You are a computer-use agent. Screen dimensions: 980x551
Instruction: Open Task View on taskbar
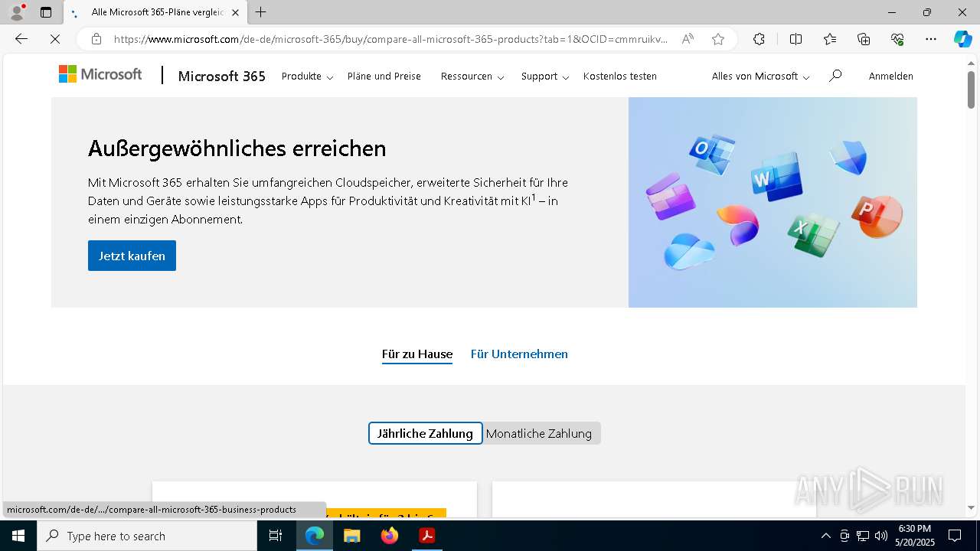coord(276,536)
